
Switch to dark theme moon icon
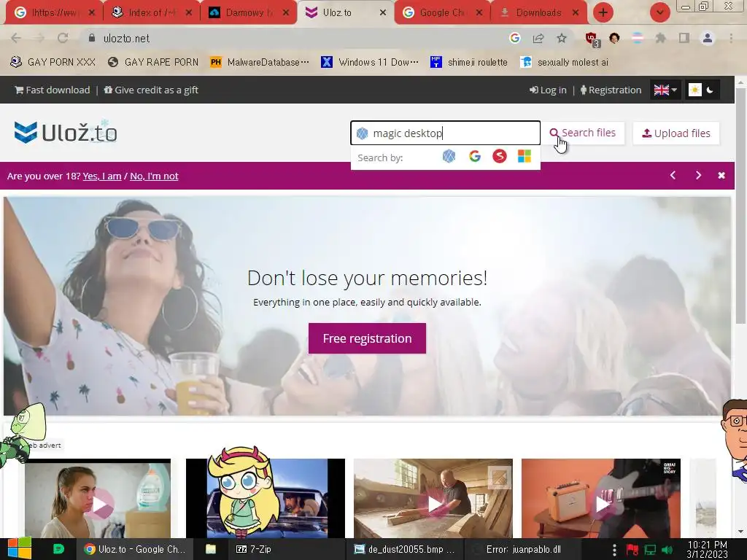click(710, 90)
